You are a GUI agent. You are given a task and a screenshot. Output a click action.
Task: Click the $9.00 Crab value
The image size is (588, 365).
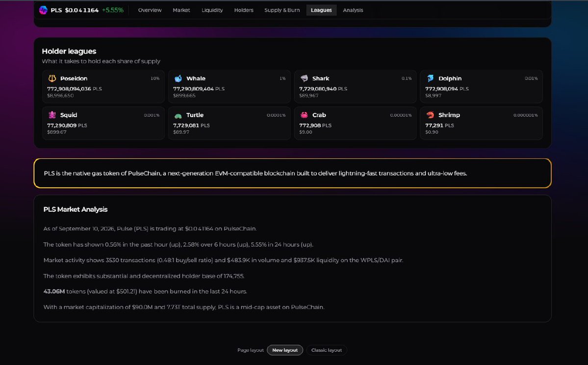(x=306, y=132)
